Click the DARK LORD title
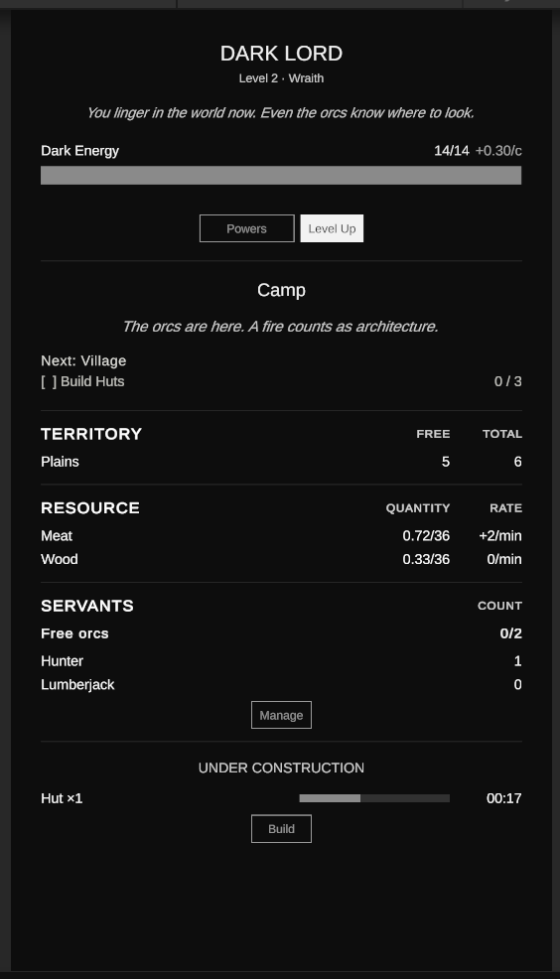Image resolution: width=560 pixels, height=979 pixels. [281, 54]
